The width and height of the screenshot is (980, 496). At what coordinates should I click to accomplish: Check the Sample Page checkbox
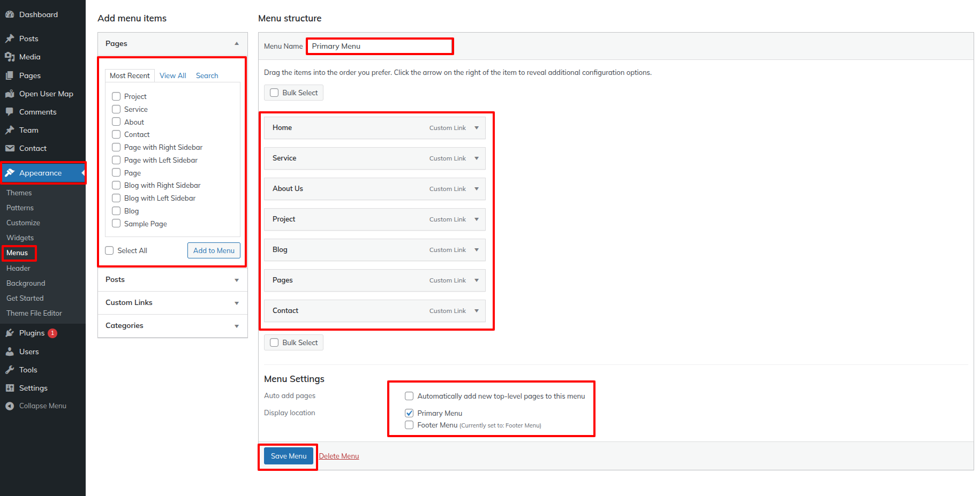click(116, 224)
